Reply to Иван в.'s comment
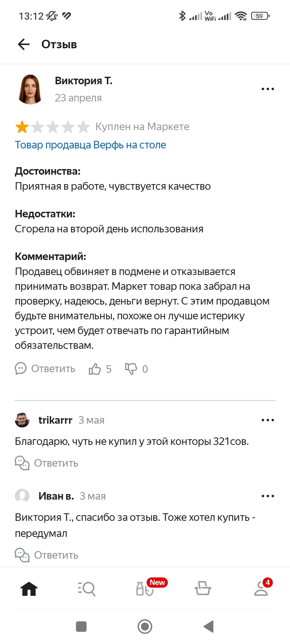Viewport: 290px width, 644px height. point(47,555)
